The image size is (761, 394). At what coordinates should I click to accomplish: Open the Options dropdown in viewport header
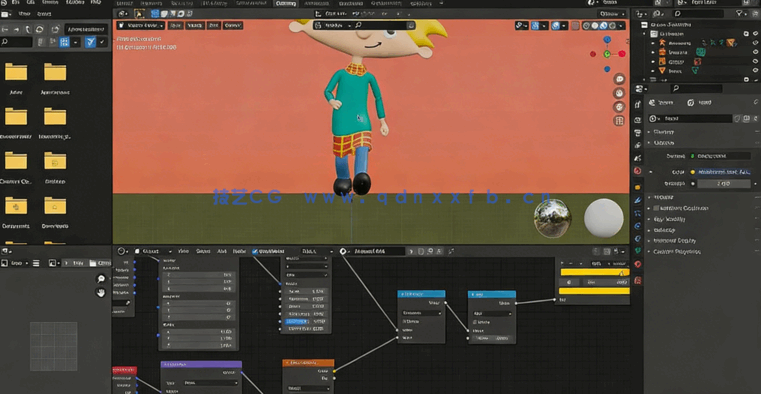pyautogui.click(x=612, y=14)
